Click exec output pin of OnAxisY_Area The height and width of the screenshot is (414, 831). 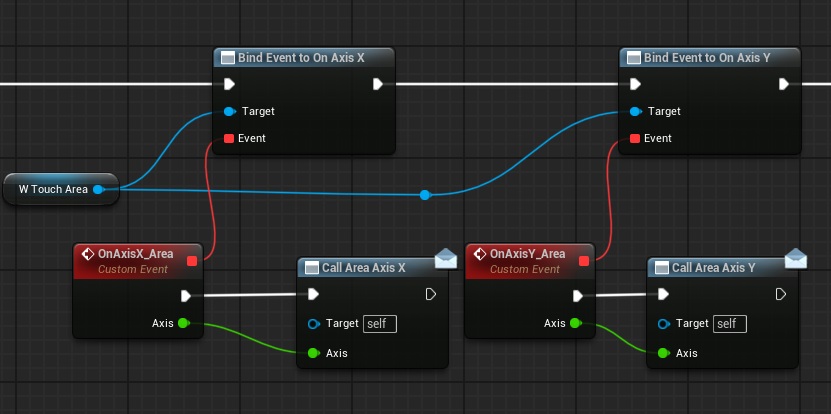coord(578,296)
